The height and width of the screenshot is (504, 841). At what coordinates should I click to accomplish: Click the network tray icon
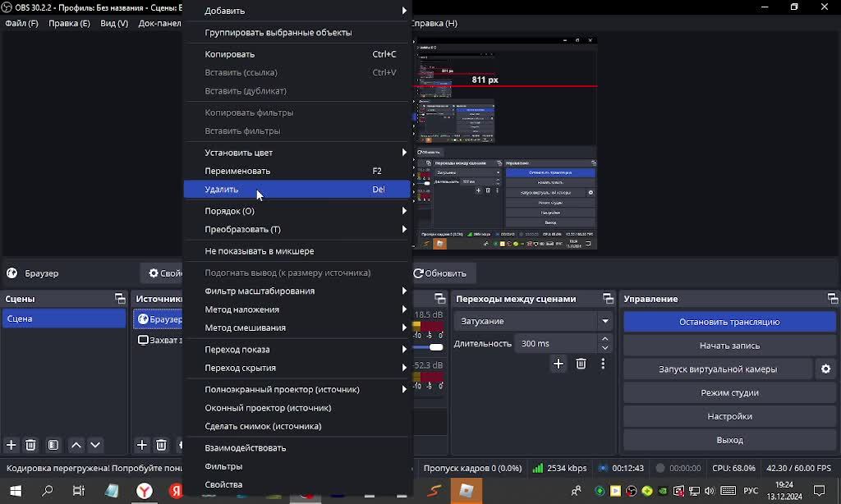(695, 491)
